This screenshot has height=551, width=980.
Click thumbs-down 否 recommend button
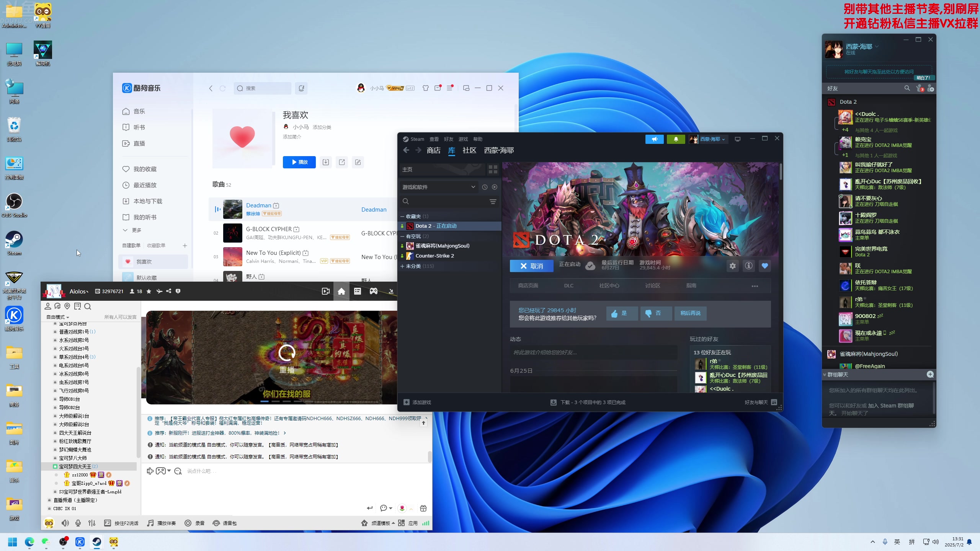tap(656, 313)
